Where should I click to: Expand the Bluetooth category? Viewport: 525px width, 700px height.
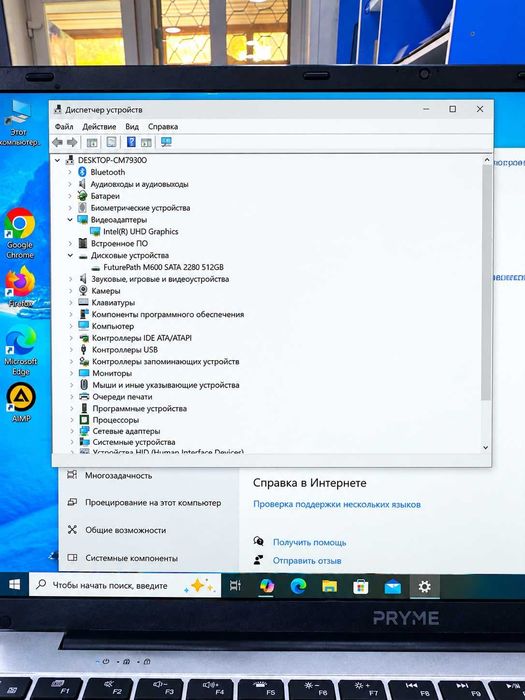point(70,172)
